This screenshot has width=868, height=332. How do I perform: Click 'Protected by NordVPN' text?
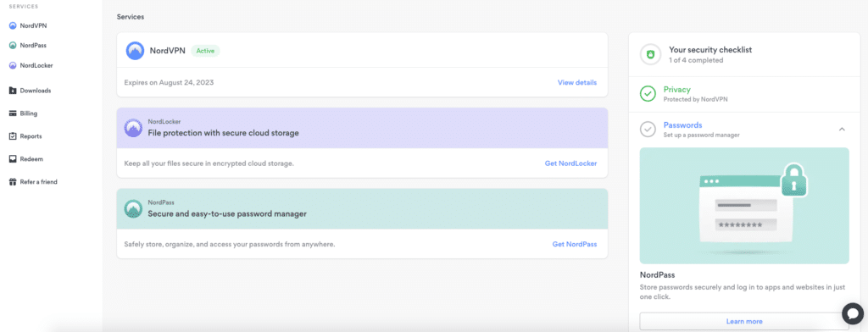pyautogui.click(x=695, y=99)
